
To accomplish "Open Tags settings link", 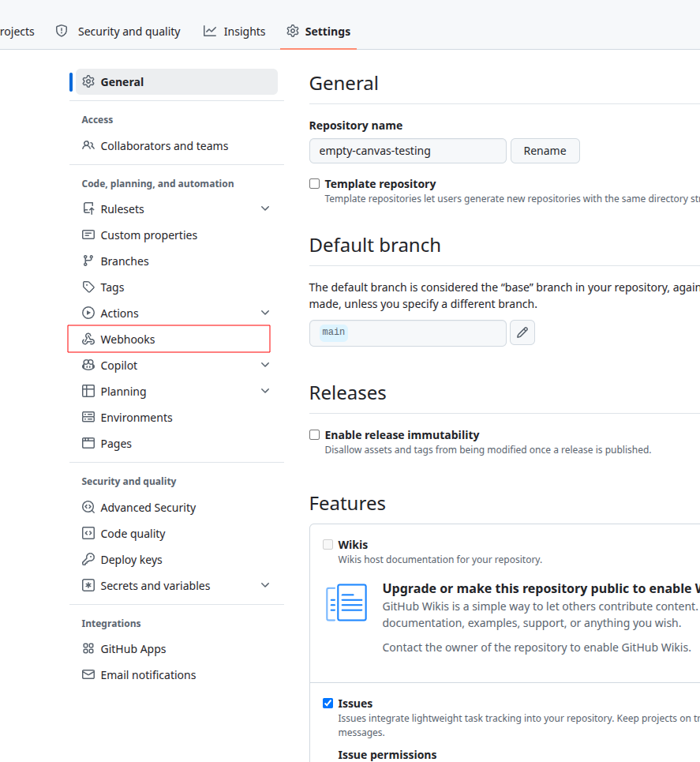I will coord(176,287).
